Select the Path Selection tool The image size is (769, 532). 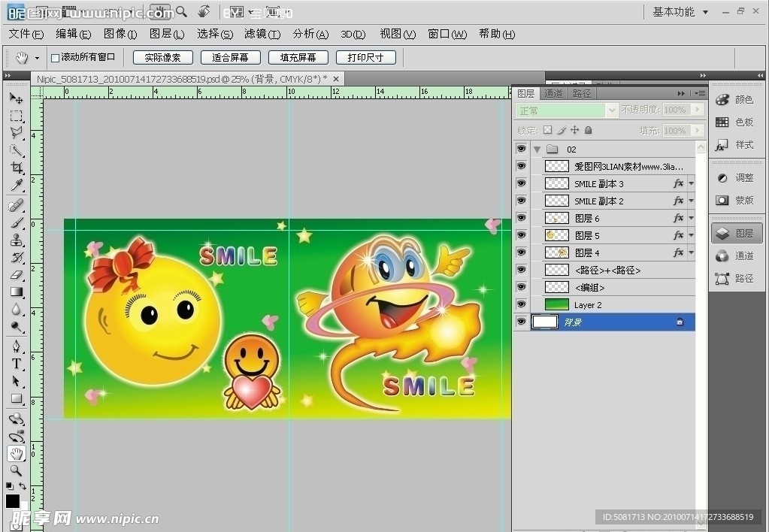click(17, 381)
